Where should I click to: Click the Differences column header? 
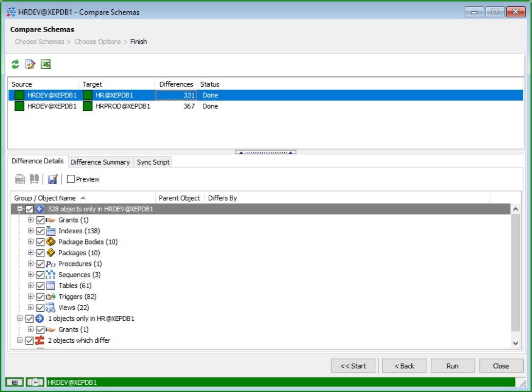(x=176, y=84)
